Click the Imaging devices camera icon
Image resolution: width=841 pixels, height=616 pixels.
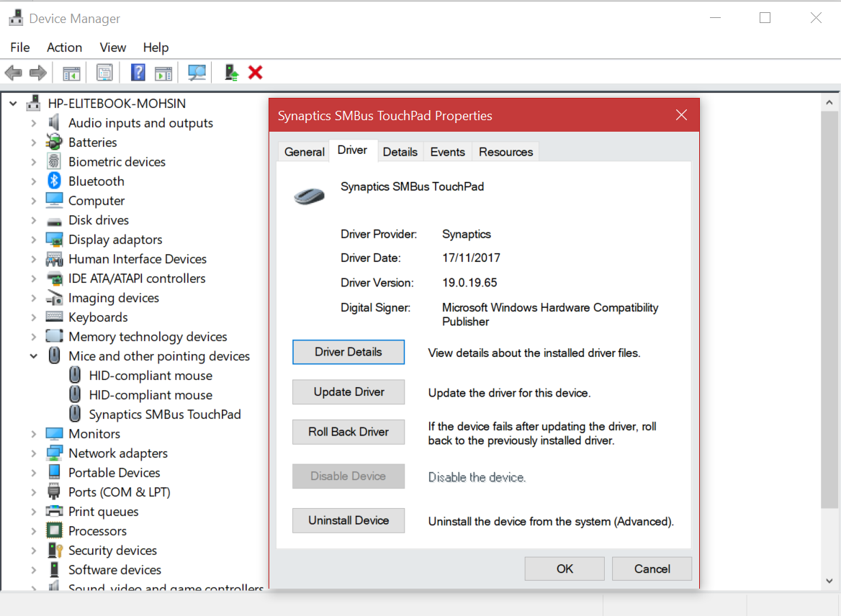click(54, 297)
